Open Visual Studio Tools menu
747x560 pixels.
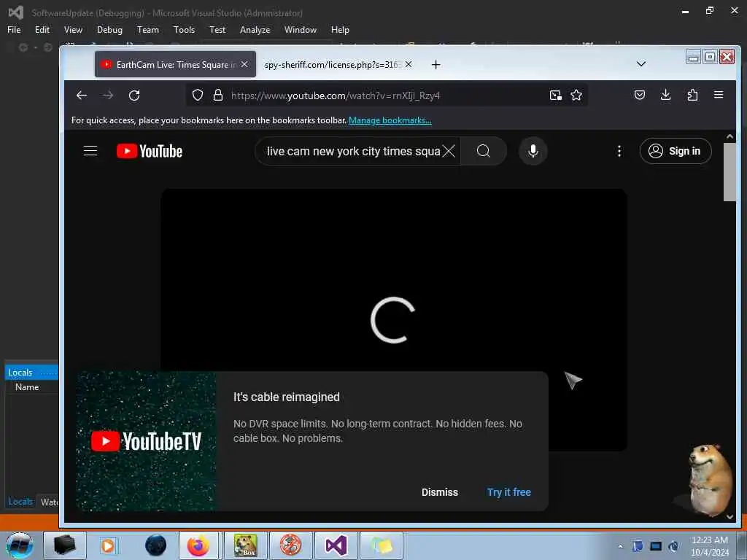[184, 29]
